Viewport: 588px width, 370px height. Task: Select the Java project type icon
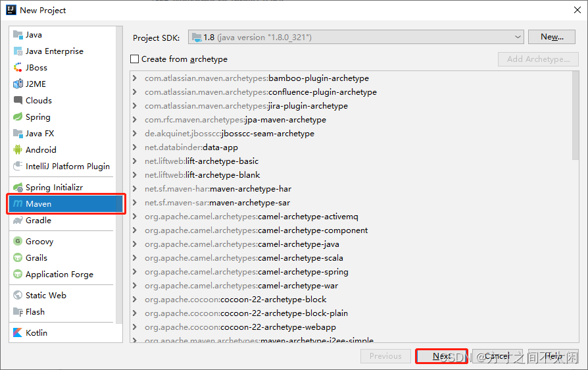(x=18, y=34)
